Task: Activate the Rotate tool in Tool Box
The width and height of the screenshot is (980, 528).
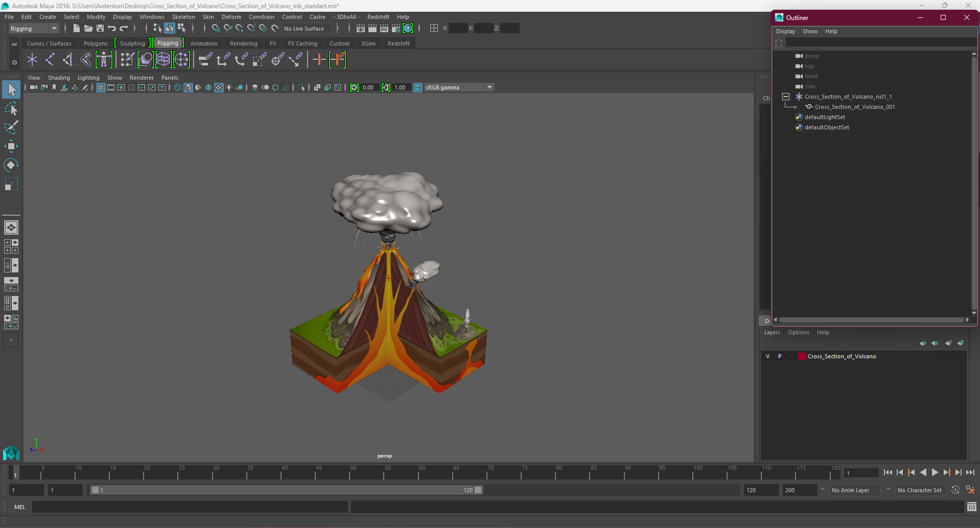Action: tap(11, 165)
